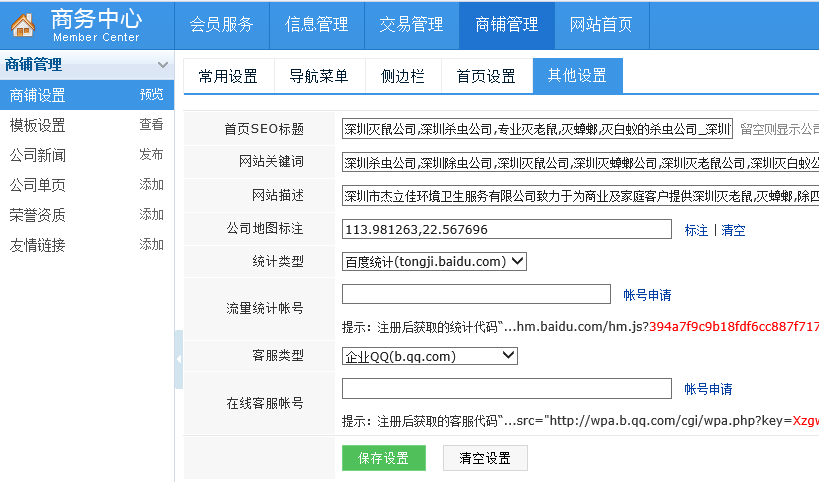Viewport: 819px width, 482px height.
Task: Click 帐号申请 beside 流量统计帐号
Action: 647,295
